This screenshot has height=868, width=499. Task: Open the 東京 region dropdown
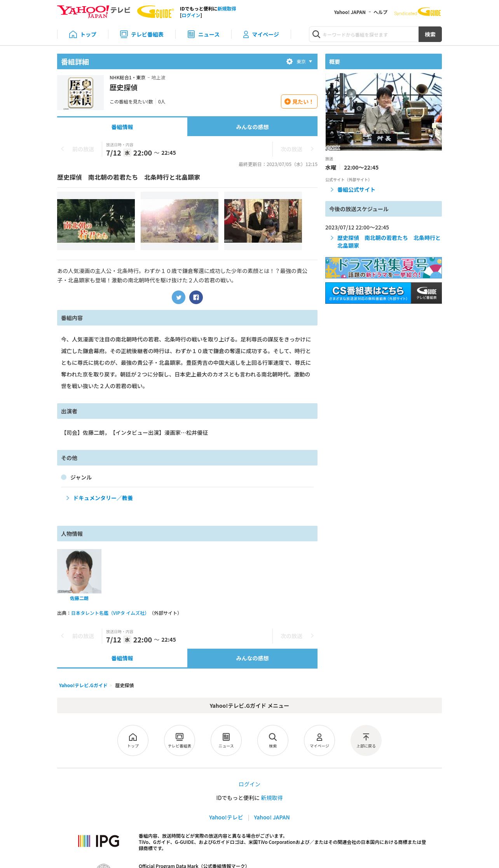point(304,61)
